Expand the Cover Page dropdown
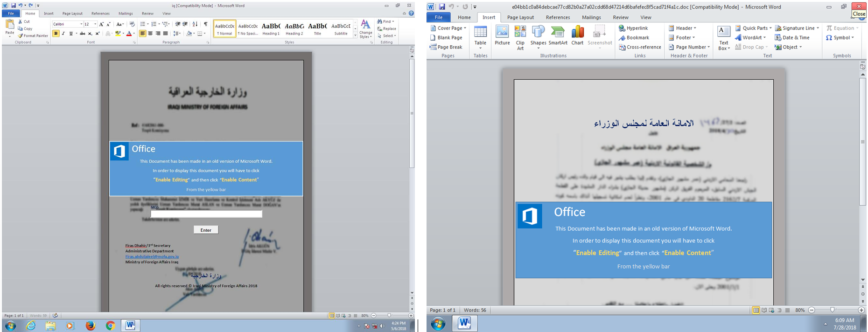The image size is (868, 332). (x=448, y=28)
